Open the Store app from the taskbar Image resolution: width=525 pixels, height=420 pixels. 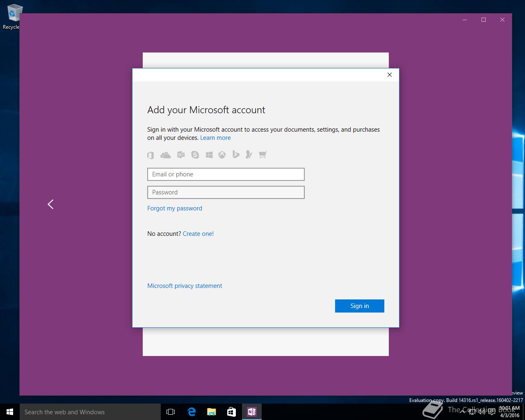pyautogui.click(x=232, y=412)
